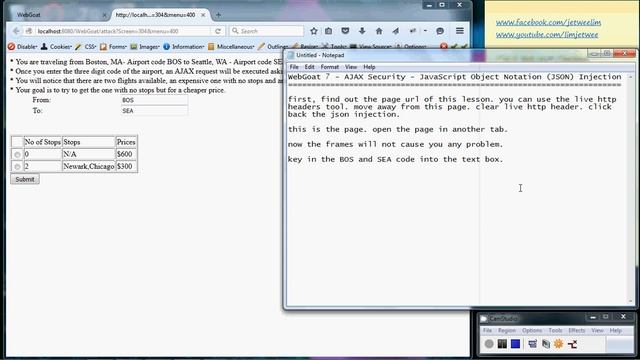Open the Cookies dropdown menu

(x=56, y=47)
